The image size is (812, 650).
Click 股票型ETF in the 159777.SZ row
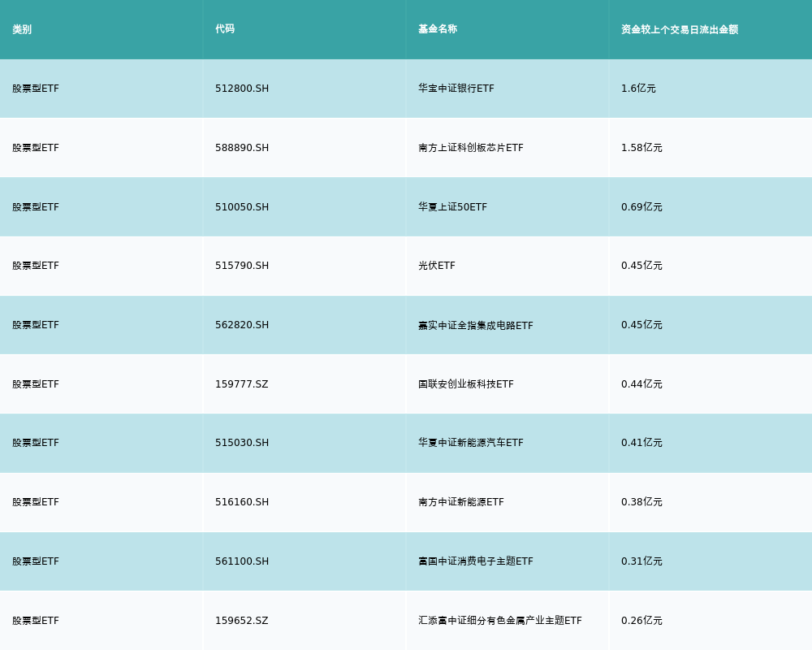[x=36, y=384]
